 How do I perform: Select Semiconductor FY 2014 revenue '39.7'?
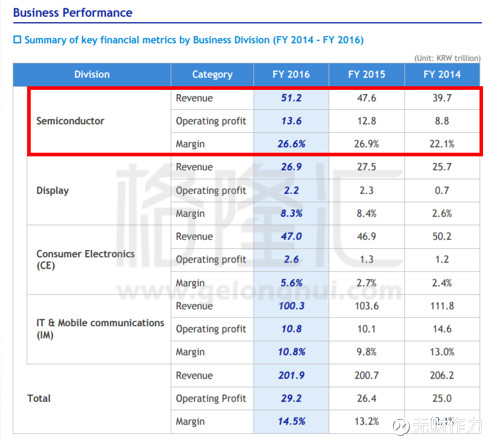[x=442, y=98]
